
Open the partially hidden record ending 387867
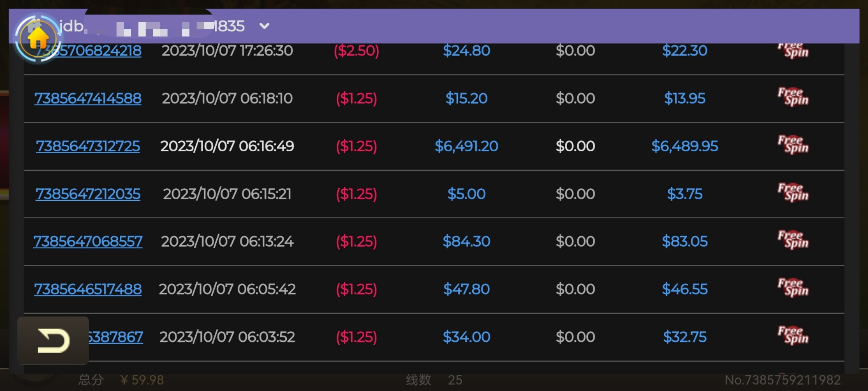(116, 337)
